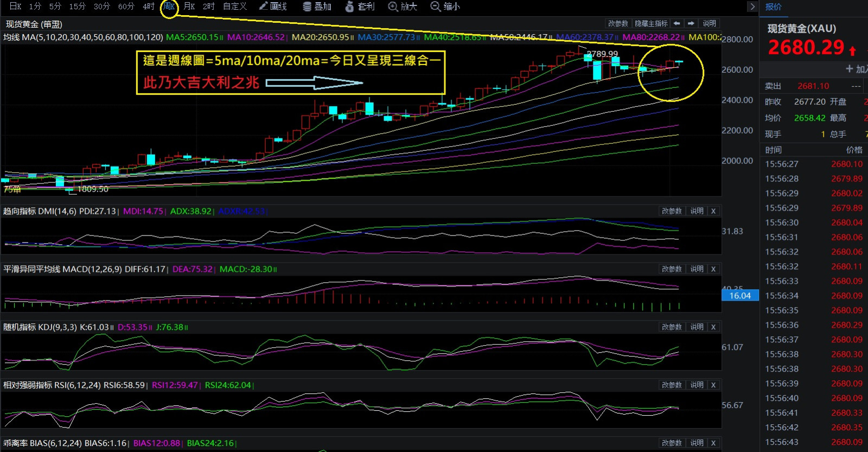Select the 画线 drawing tool
The image size is (868, 452).
coord(273,7)
